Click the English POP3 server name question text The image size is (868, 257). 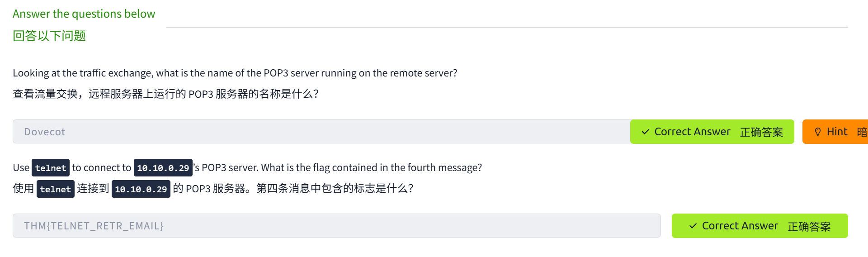[x=235, y=73]
